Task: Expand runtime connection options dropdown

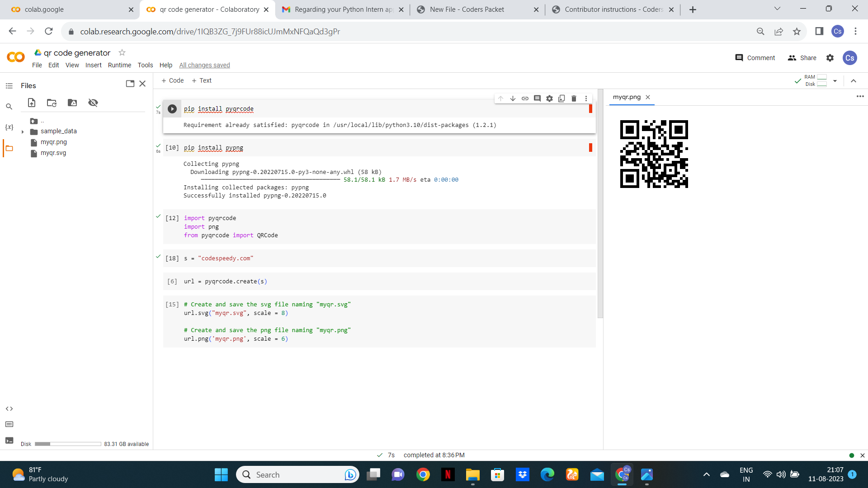Action: point(835,81)
